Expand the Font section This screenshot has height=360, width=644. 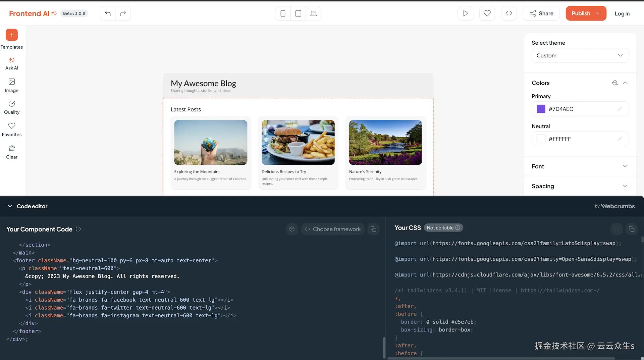click(x=625, y=166)
